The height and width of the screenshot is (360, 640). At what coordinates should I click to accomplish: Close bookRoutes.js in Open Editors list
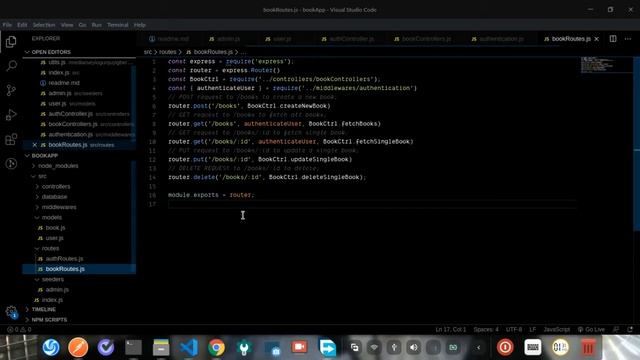pos(35,145)
